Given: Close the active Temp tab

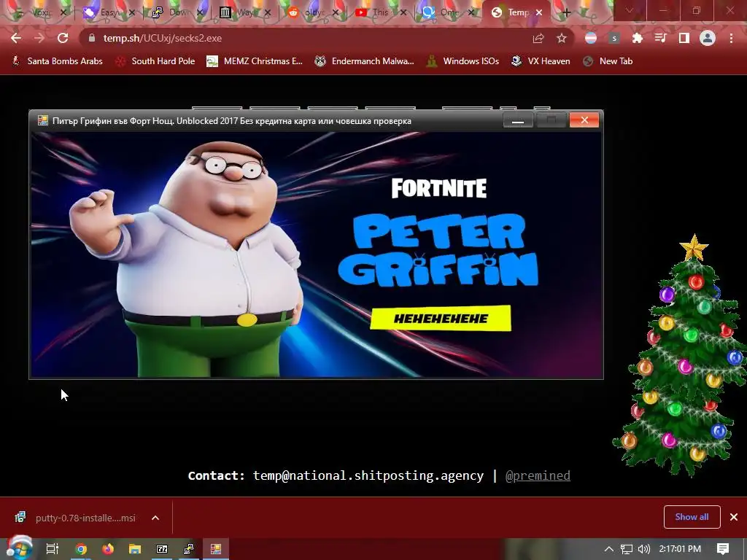Looking at the screenshot, I should tap(539, 13).
